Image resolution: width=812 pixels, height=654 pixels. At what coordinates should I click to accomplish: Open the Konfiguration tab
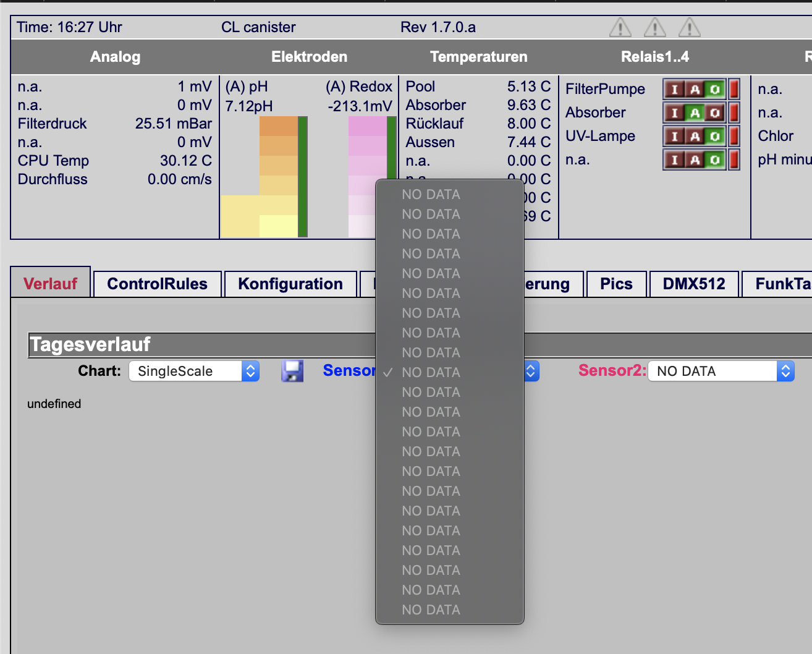(290, 284)
